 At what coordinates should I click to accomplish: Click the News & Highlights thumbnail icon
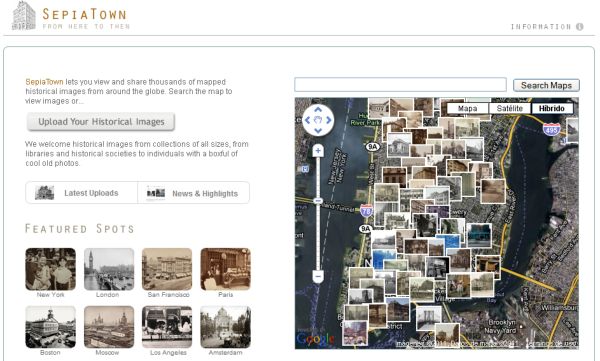click(156, 193)
